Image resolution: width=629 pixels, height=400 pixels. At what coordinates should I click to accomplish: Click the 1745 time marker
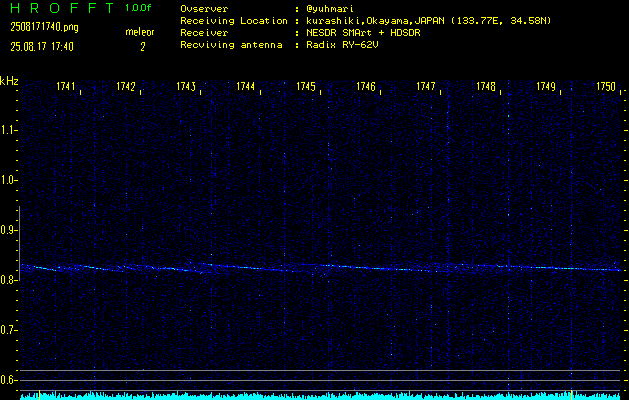point(306,86)
